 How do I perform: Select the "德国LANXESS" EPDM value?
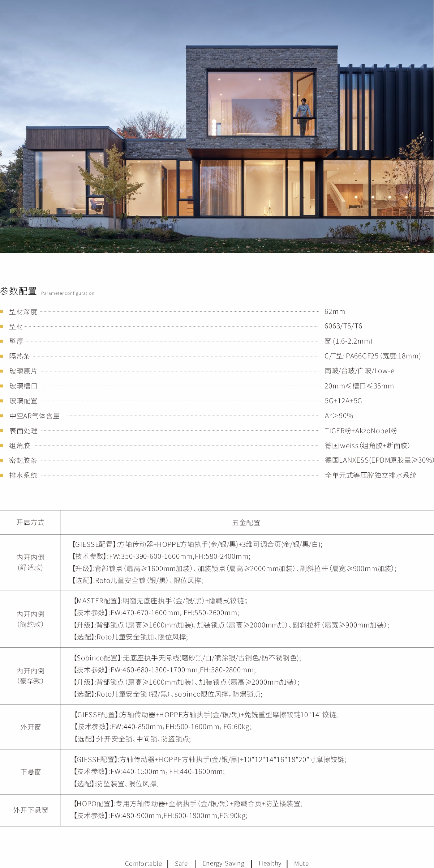coord(379,460)
